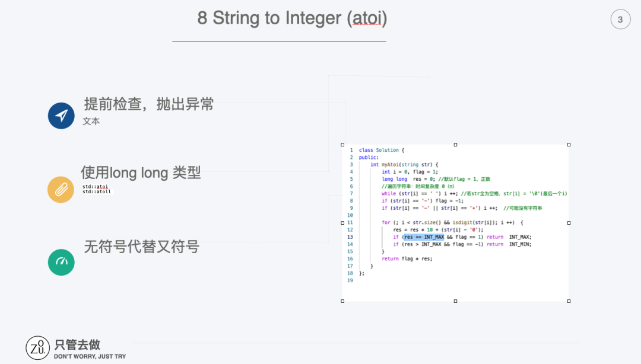Click the code screenshot image on the slide

[x=455, y=223]
